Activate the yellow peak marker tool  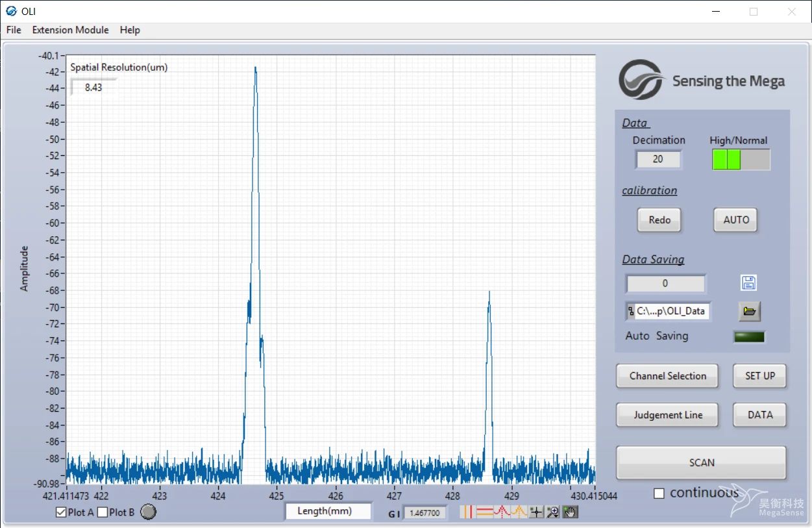[x=519, y=512]
